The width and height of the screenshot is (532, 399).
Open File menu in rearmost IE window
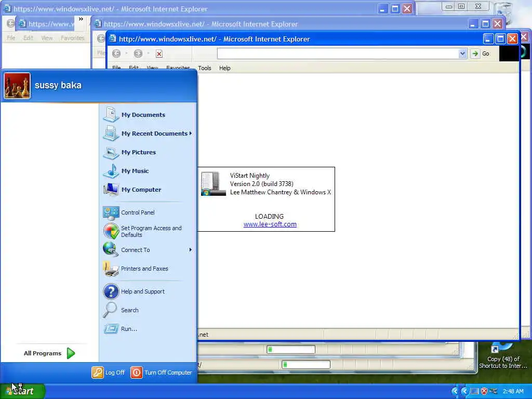click(x=11, y=38)
